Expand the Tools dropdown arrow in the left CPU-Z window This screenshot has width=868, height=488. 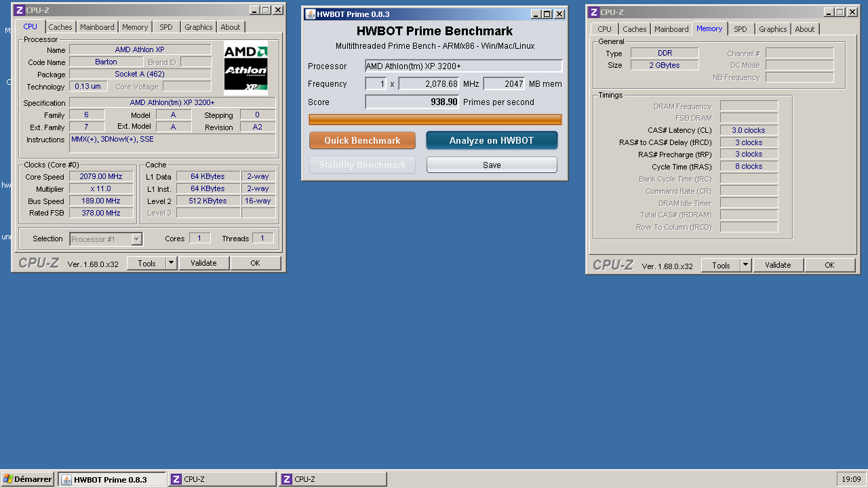tap(172, 263)
